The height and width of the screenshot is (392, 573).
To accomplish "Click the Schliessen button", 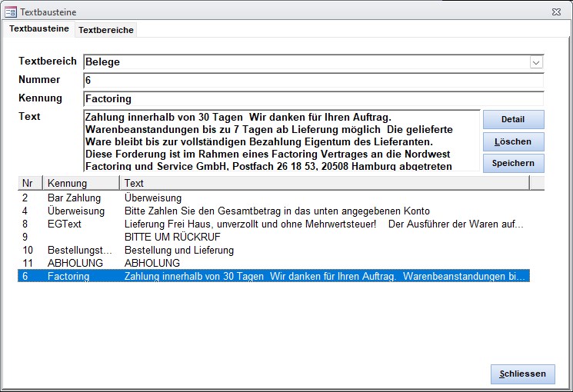I will [x=522, y=374].
